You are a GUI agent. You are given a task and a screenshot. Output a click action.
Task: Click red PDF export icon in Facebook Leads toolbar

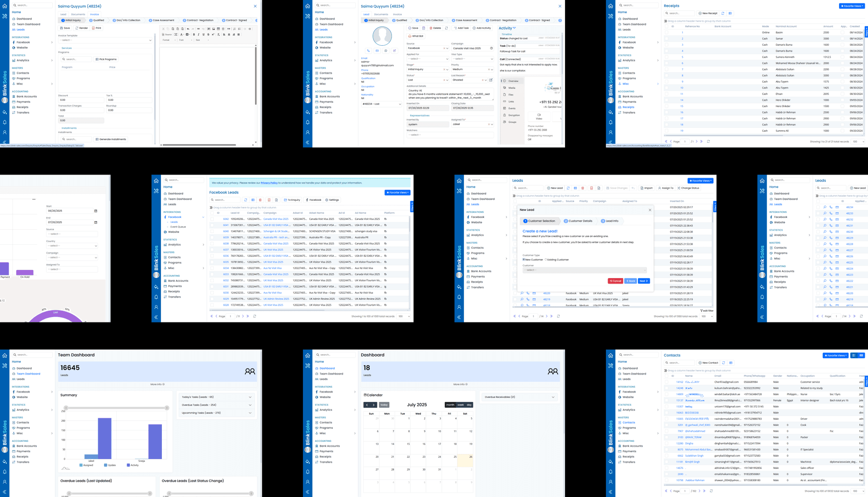(x=269, y=200)
